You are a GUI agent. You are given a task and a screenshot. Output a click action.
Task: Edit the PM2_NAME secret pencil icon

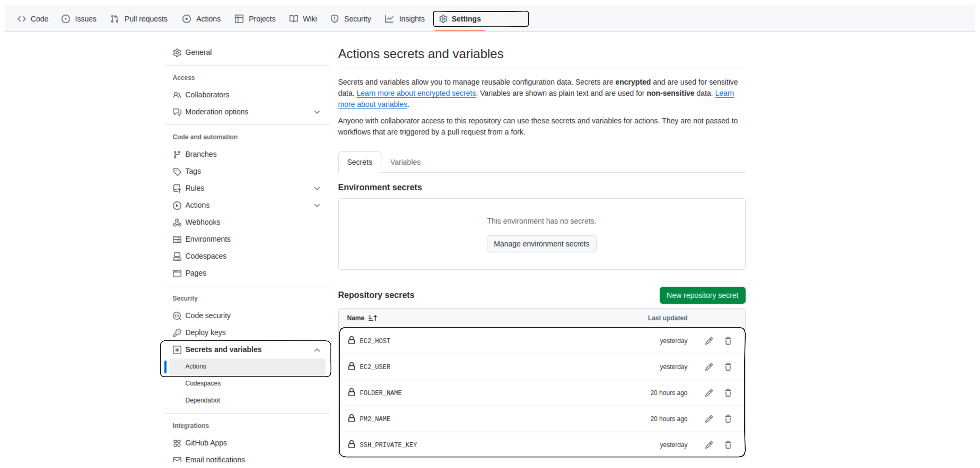[708, 418]
